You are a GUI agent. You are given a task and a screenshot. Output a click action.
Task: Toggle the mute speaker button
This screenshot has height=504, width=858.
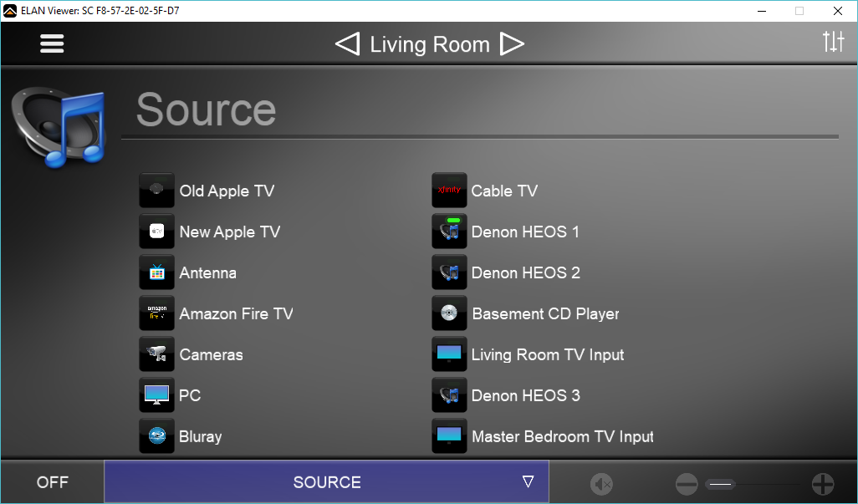click(601, 483)
